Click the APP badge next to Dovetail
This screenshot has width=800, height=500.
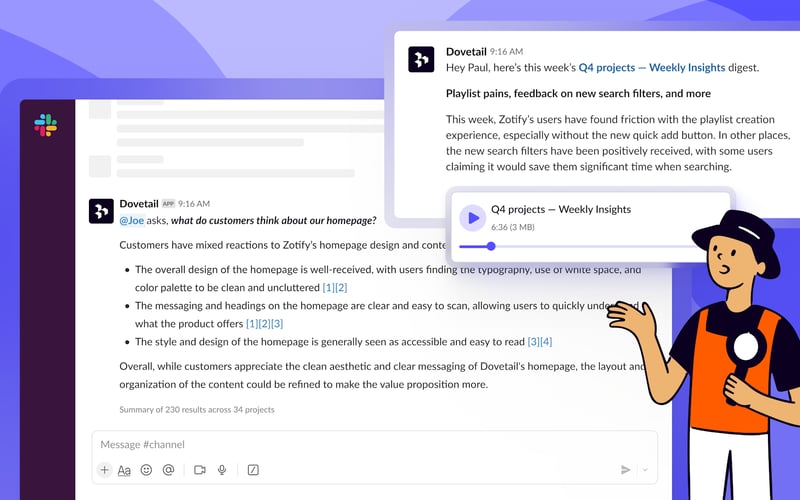click(168, 204)
